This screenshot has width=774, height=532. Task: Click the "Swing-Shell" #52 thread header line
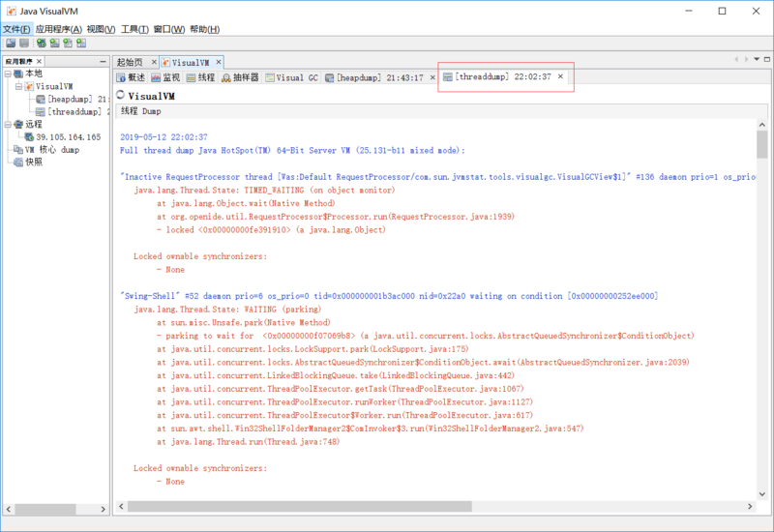[389, 296]
